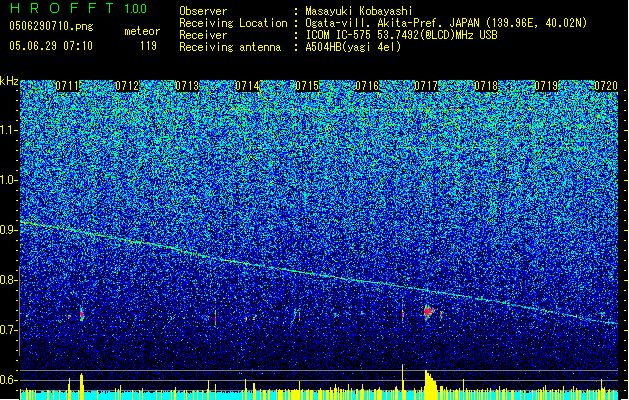Select the file name 0506290710.png
The height and width of the screenshot is (400, 629).
[51, 26]
